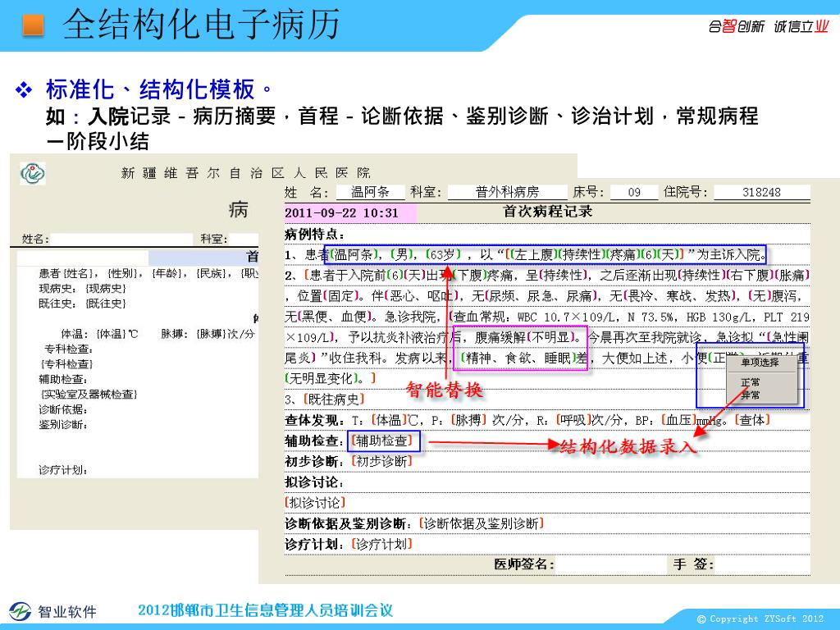
Task: Click the 医师签名 label
Action: click(x=524, y=564)
